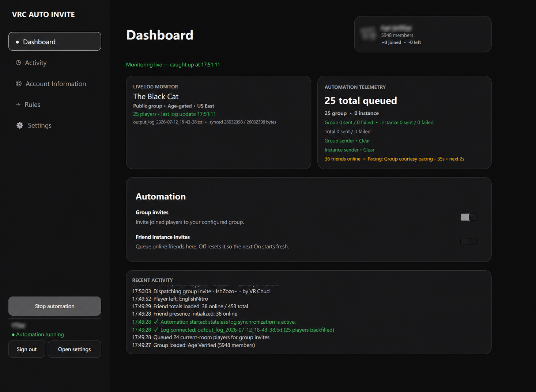
Task: Click the VRC AUTO INVITE title
Action: click(x=43, y=15)
